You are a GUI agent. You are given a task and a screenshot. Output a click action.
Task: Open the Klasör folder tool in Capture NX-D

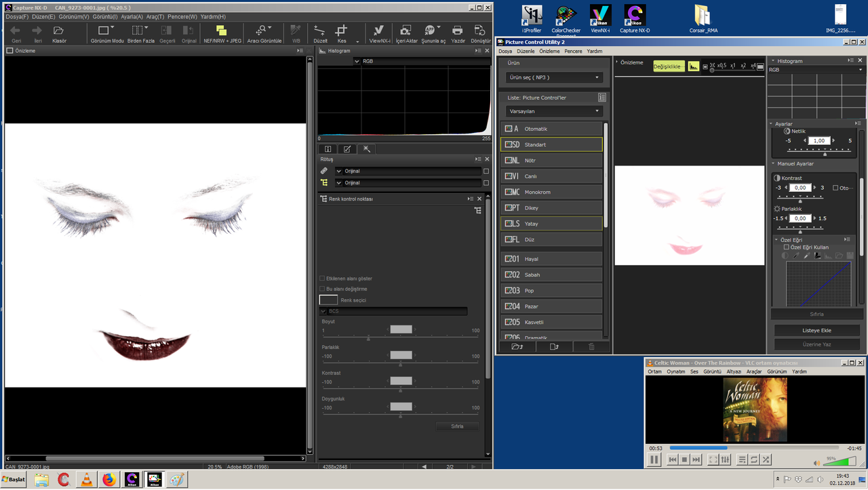(59, 30)
